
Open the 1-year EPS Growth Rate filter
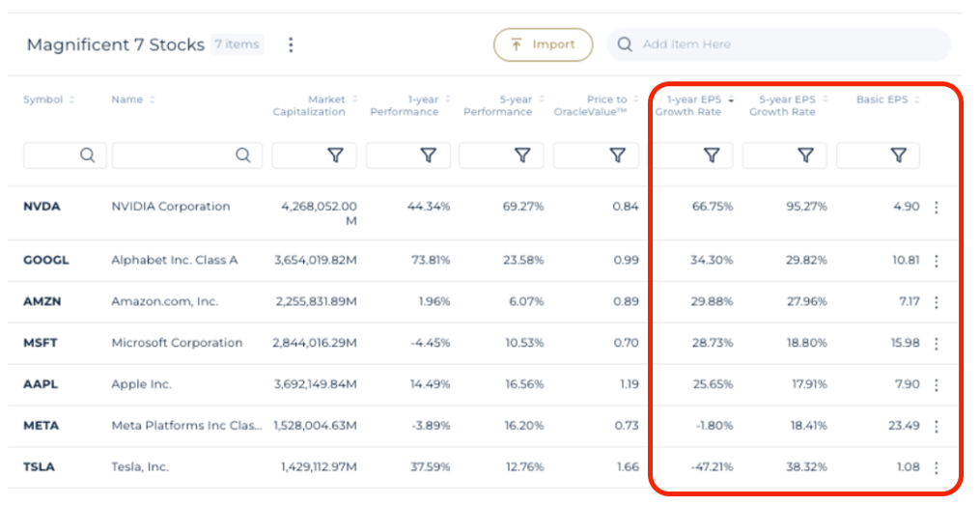[x=712, y=155]
